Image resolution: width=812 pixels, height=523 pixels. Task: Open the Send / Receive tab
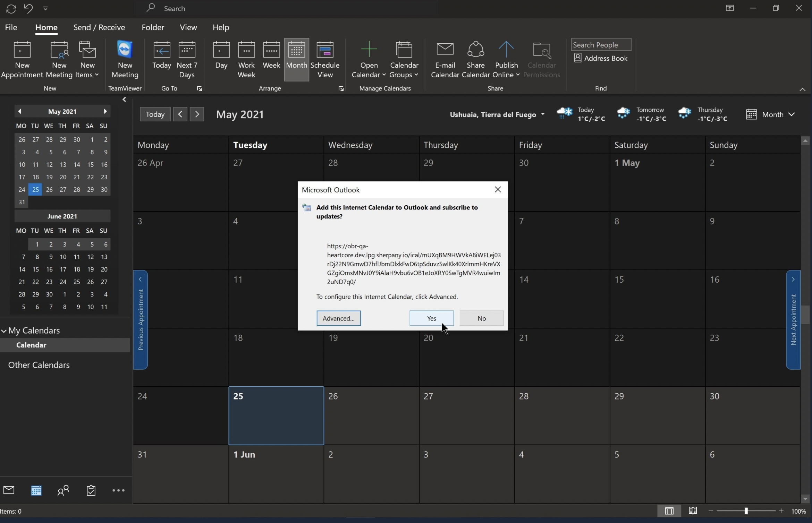(99, 27)
